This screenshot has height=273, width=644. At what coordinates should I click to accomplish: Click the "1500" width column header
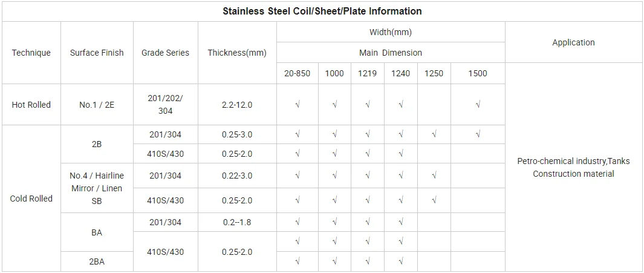click(x=477, y=73)
